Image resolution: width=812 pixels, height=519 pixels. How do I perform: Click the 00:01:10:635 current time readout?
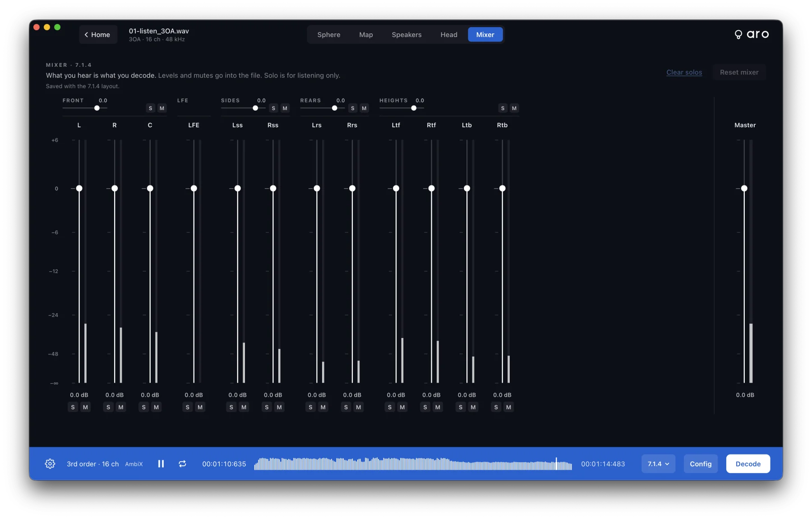coord(224,464)
